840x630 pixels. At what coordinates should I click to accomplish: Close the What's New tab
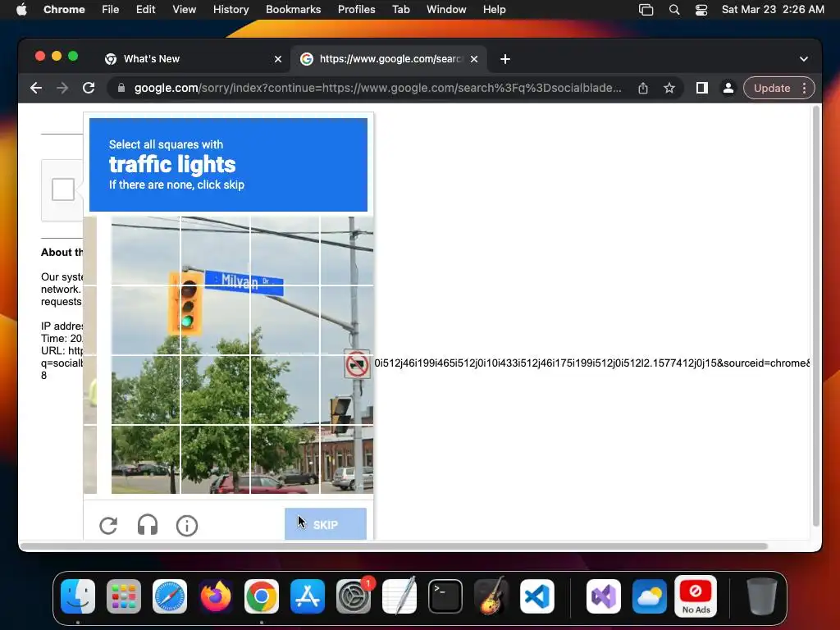278,59
